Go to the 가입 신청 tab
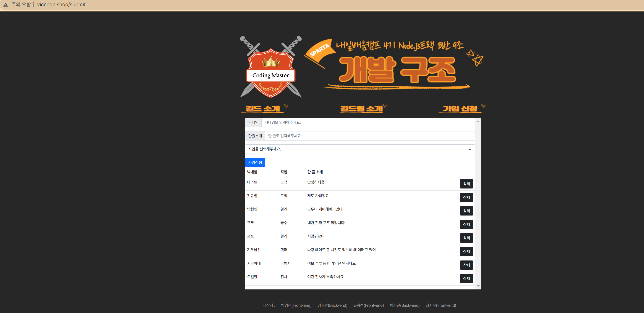 point(460,109)
